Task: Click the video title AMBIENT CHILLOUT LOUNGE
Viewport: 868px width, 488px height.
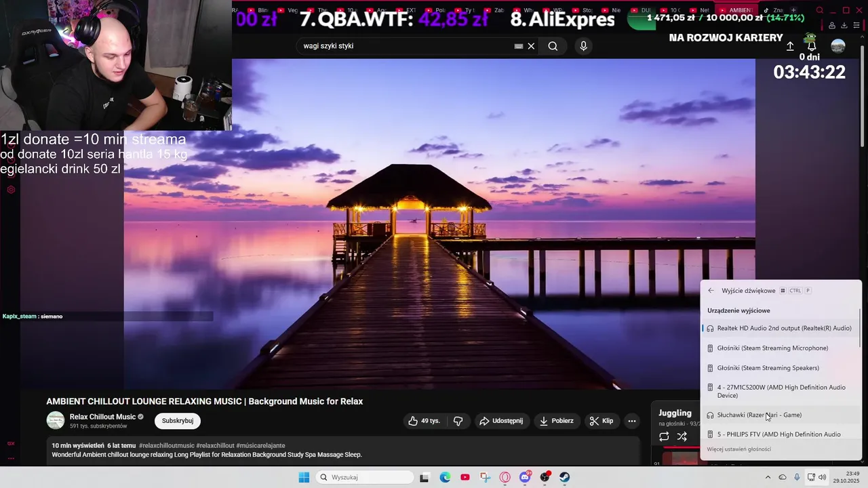Action: (x=205, y=401)
